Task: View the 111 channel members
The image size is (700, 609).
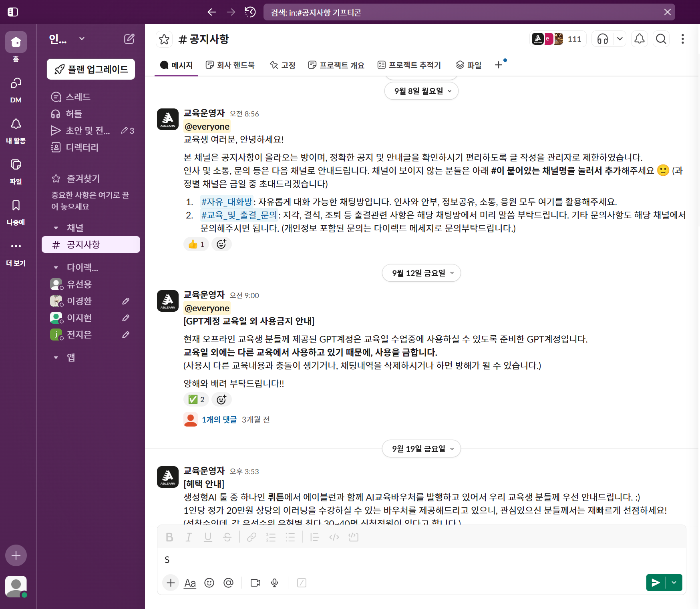Action: [558, 39]
